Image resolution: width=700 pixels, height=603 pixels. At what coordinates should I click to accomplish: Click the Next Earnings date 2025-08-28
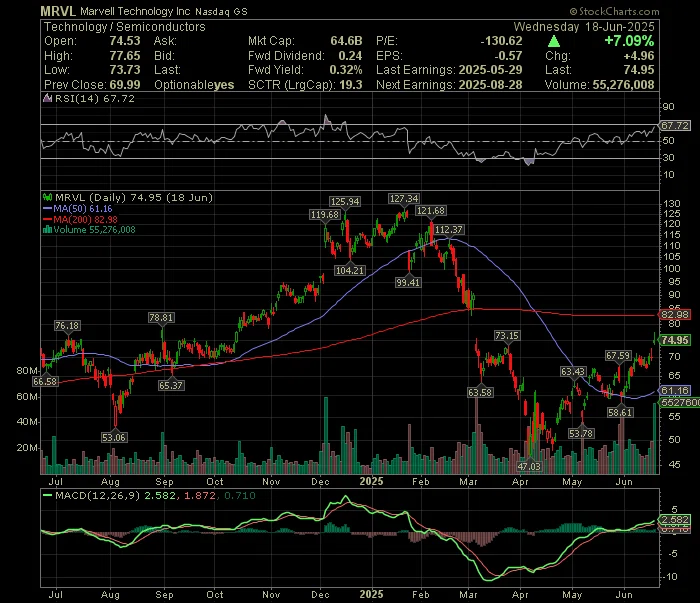[x=491, y=85]
